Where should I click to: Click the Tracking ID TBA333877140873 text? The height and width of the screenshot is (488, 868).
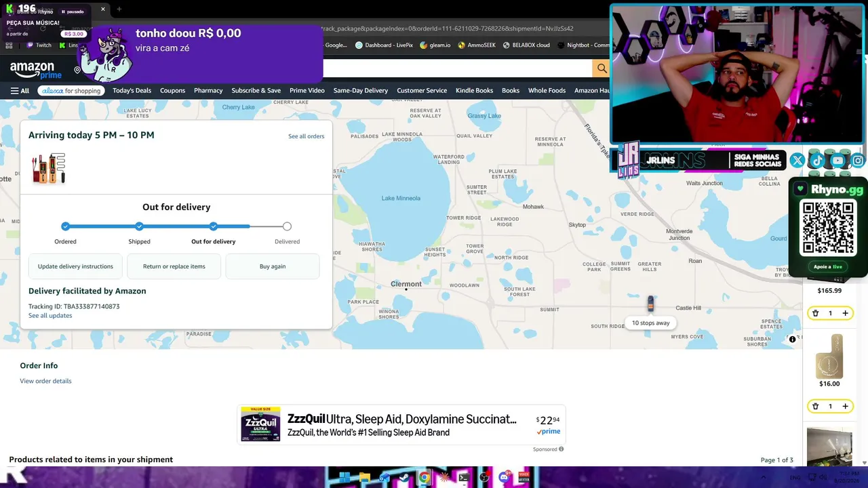74,306
